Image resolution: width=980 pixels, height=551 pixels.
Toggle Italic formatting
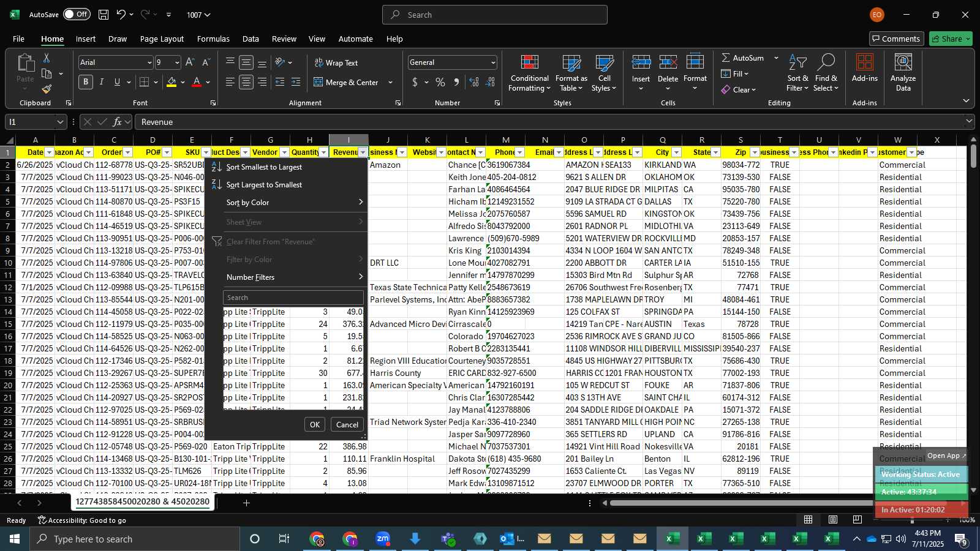[102, 82]
